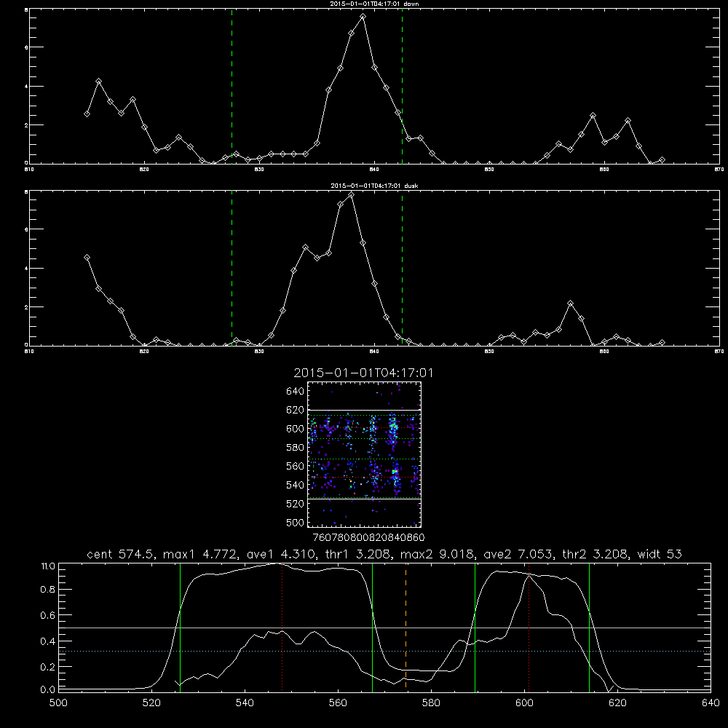Screen dimensions: 728x728
Task: Click the '620' x-axis label of bottom plot
Action: [617, 703]
